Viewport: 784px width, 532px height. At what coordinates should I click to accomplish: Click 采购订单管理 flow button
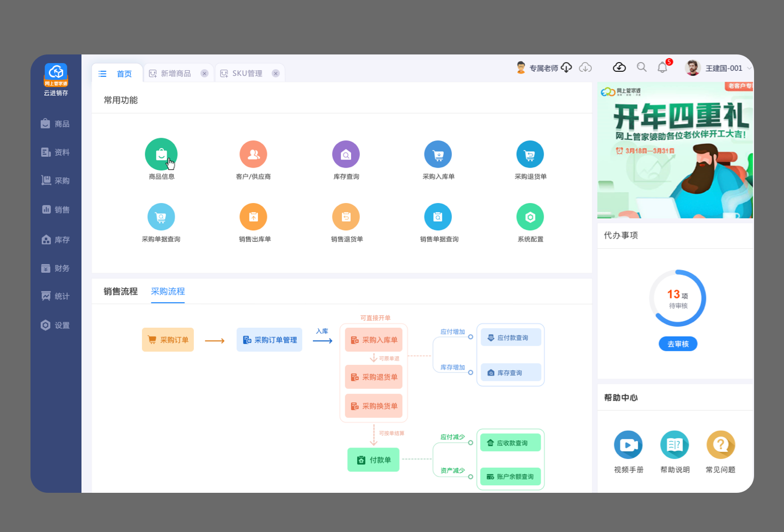(269, 340)
